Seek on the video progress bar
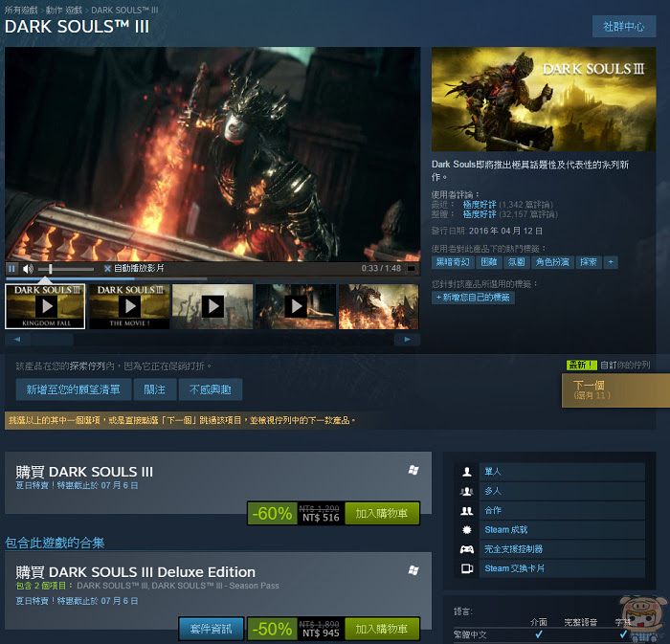 (212, 278)
